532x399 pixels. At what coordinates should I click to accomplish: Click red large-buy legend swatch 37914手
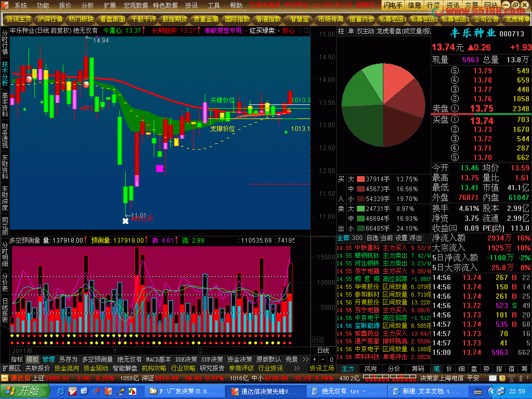[x=361, y=179]
